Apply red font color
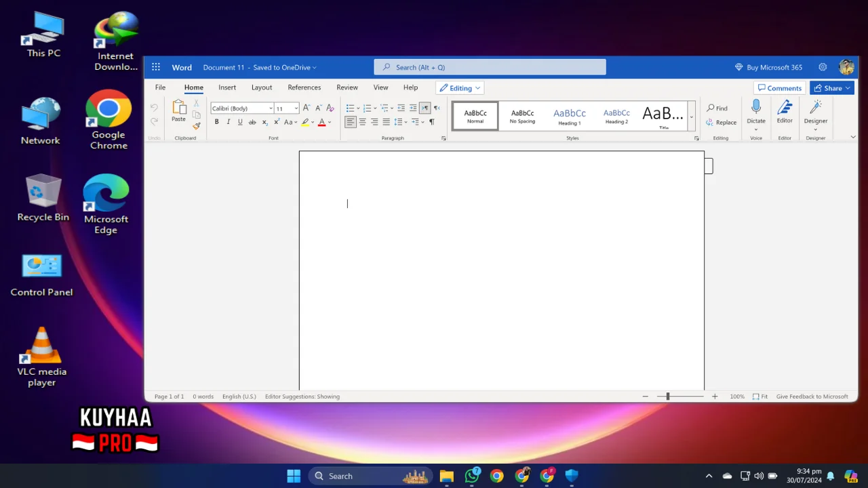Image resolution: width=868 pixels, height=488 pixels. [x=322, y=122]
